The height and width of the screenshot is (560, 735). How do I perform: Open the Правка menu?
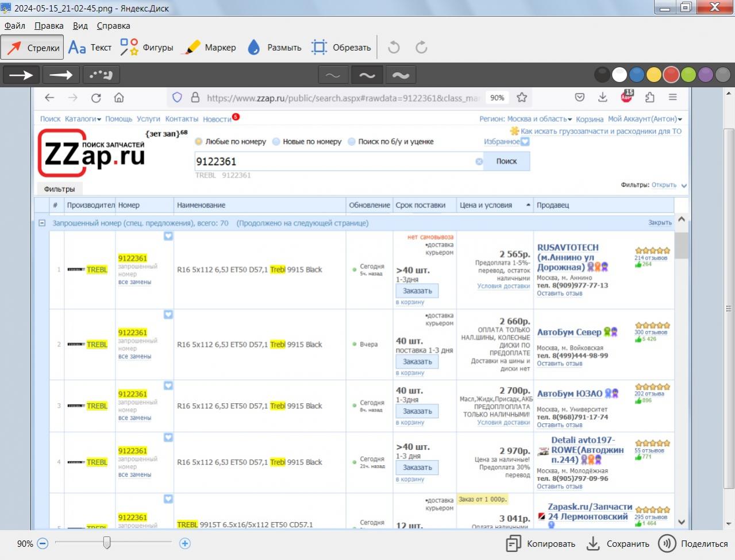[49, 26]
